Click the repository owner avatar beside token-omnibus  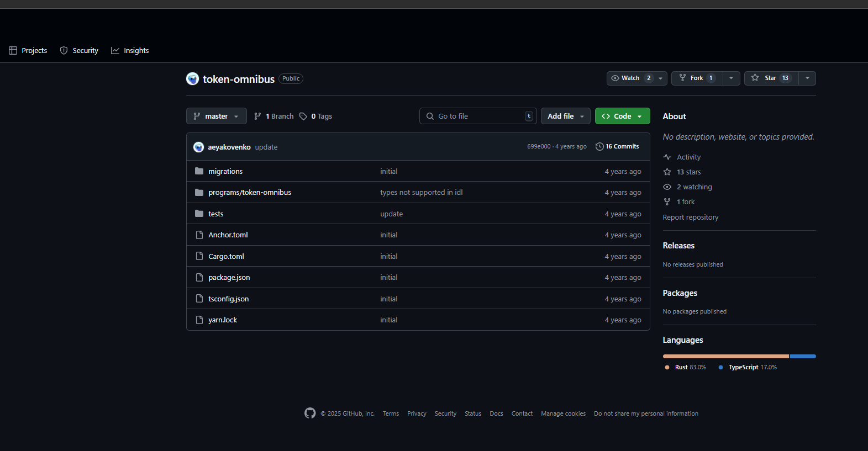tap(192, 79)
